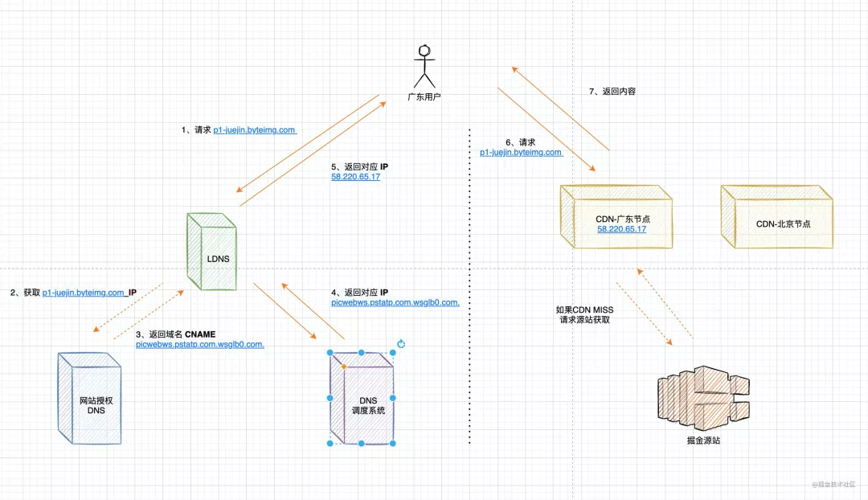
Task: Open p1-juejin.byteimg.com link in step 2
Action: click(x=84, y=293)
